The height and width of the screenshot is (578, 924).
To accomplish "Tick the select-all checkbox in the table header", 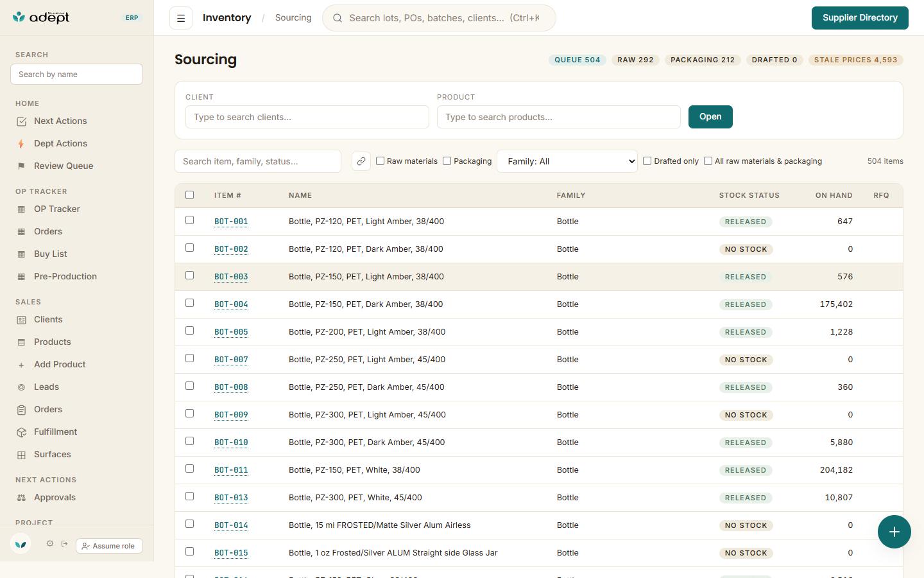I will [189, 195].
